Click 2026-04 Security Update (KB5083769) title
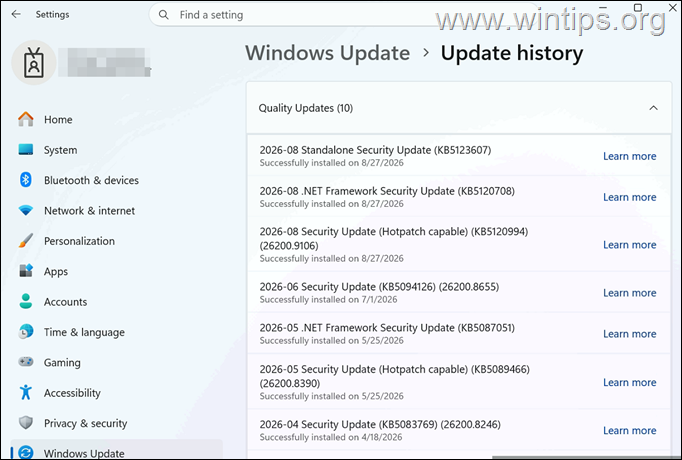 click(x=380, y=424)
